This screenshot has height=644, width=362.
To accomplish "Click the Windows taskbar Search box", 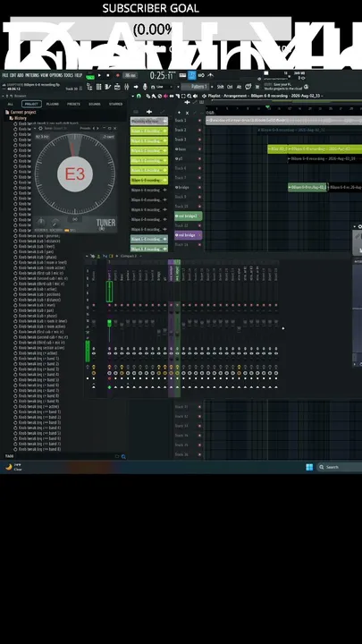I will [x=339, y=467].
